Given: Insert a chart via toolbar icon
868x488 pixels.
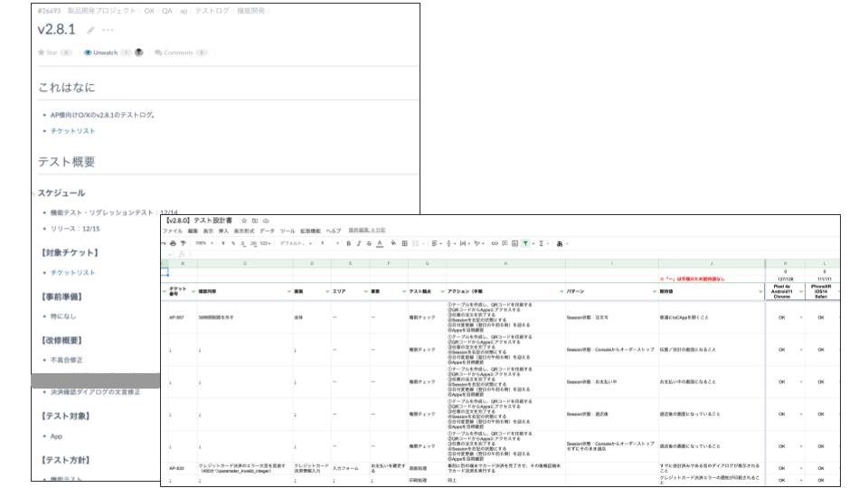Looking at the screenshot, I should 514,243.
